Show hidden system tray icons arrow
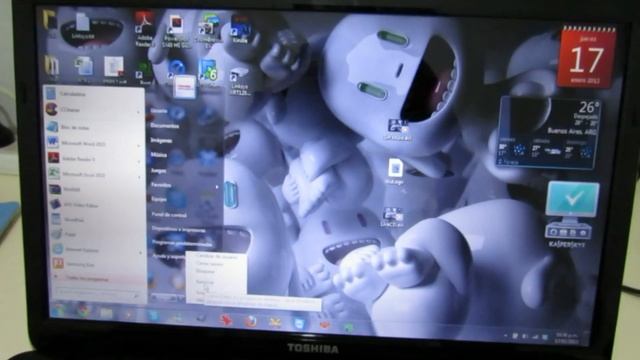Image resolution: width=640 pixels, height=360 pixels. click(x=506, y=335)
